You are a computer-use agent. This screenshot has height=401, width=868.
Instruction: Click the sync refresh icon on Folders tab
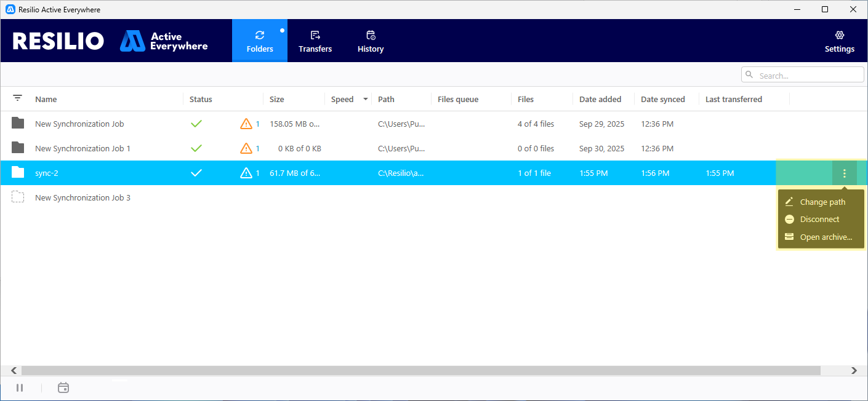(x=260, y=34)
